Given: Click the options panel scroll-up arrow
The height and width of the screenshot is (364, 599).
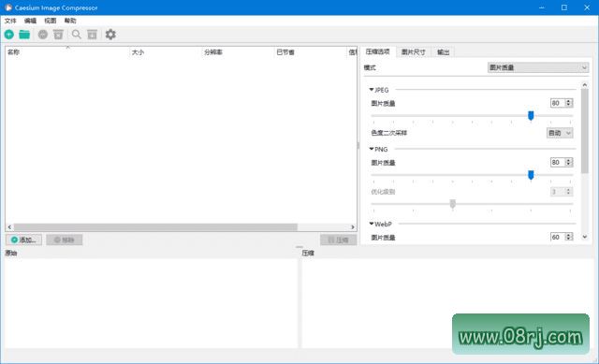Looking at the screenshot, I should pyautogui.click(x=584, y=85).
